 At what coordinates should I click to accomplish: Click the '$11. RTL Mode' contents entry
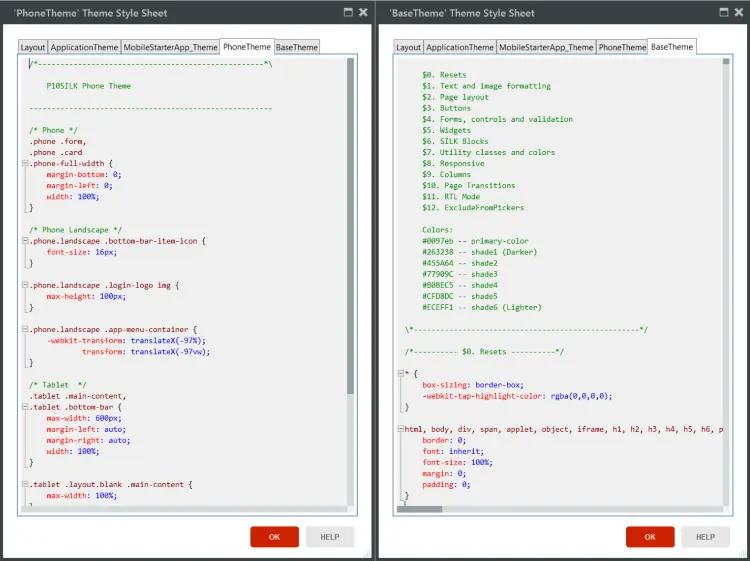451,197
